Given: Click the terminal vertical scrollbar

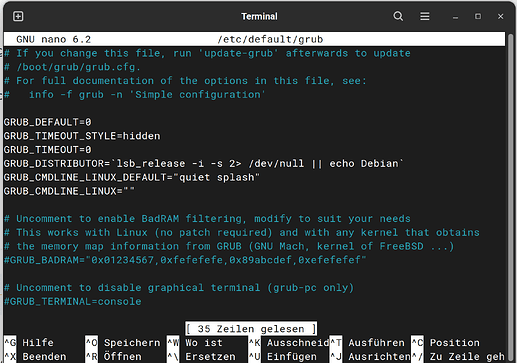Looking at the screenshot, I should click(511, 197).
